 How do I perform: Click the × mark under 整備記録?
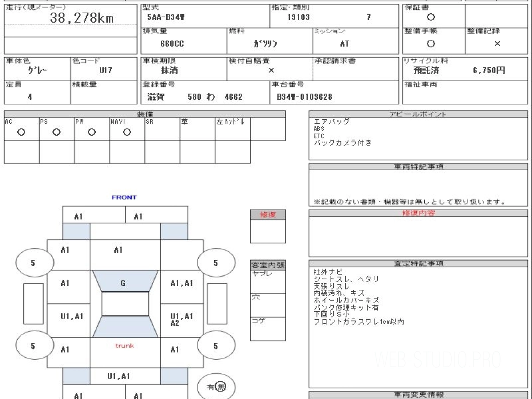497,43
